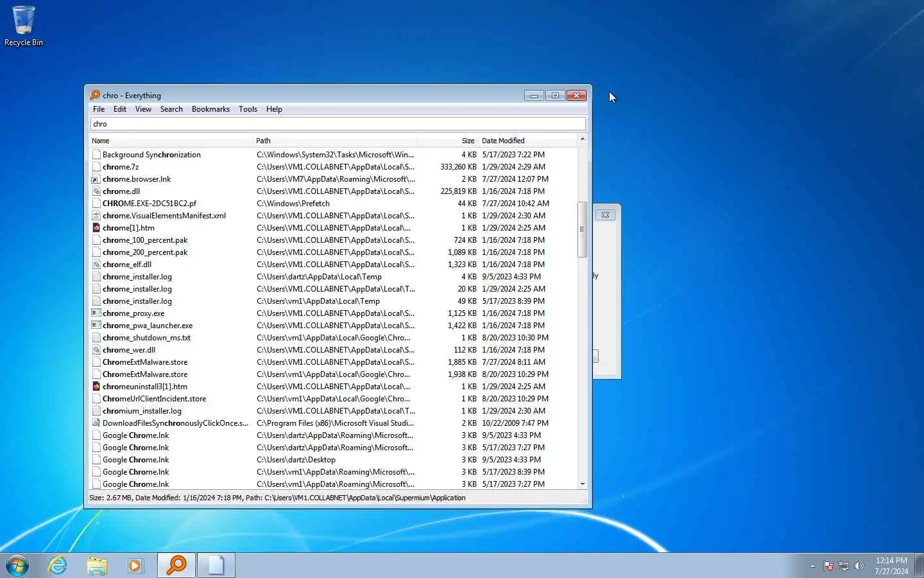Show hidden tray icons arrow

812,566
